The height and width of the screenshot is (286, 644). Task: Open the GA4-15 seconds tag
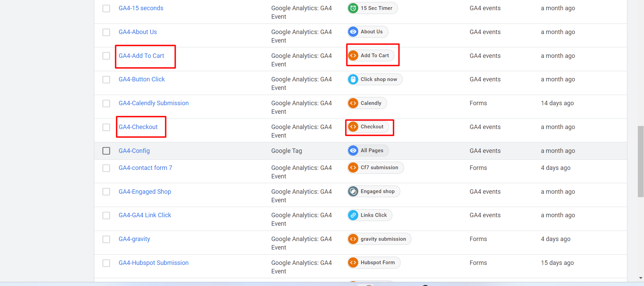tap(141, 8)
